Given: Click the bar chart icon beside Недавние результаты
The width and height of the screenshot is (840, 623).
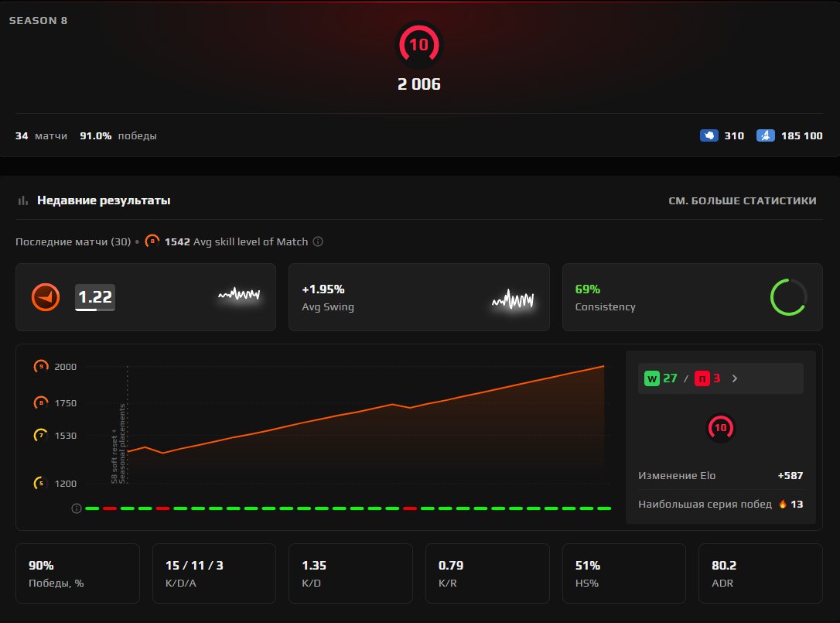Looking at the screenshot, I should coord(23,200).
